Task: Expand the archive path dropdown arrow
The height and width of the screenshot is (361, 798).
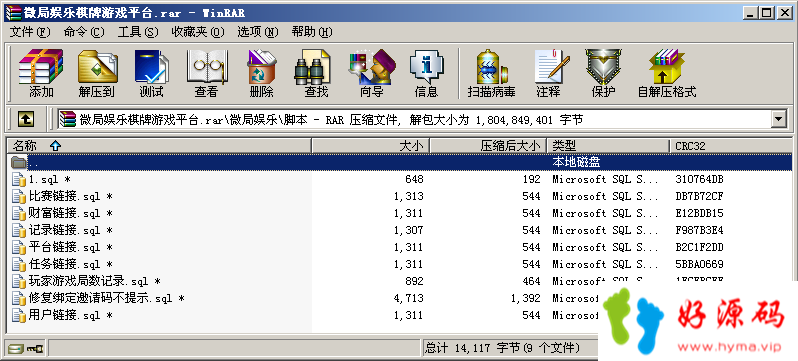Action: [779, 120]
